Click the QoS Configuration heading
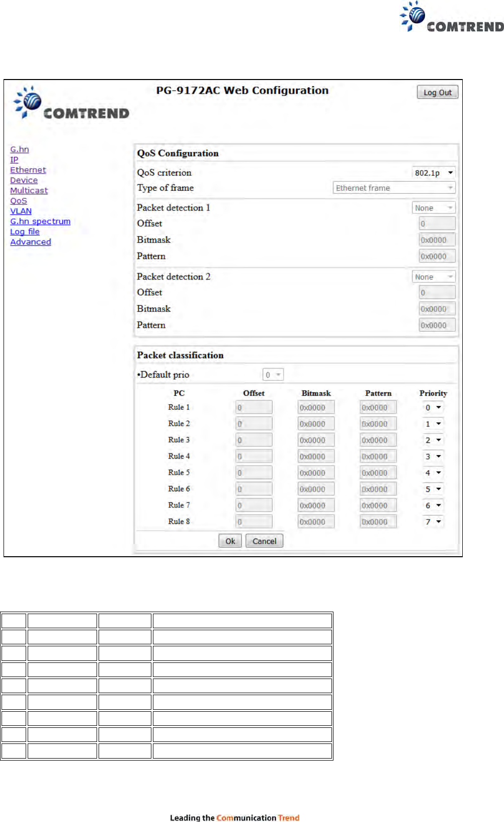This screenshot has height=822, width=504. coord(178,154)
